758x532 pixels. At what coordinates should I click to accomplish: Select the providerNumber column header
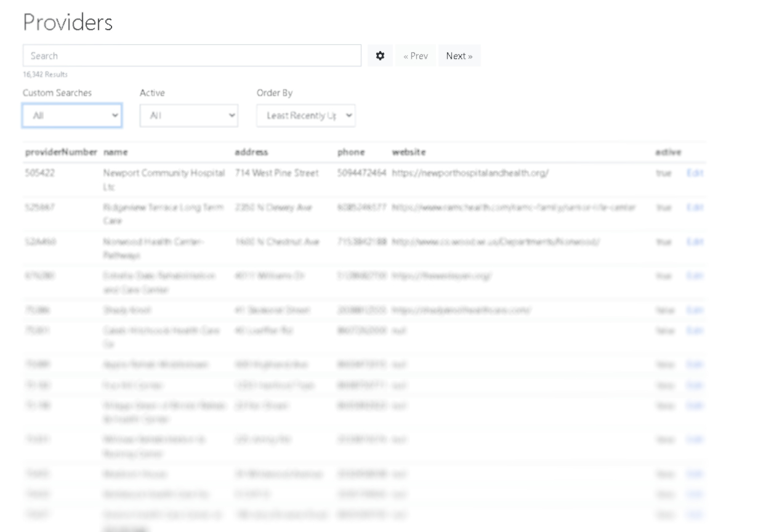tap(61, 152)
